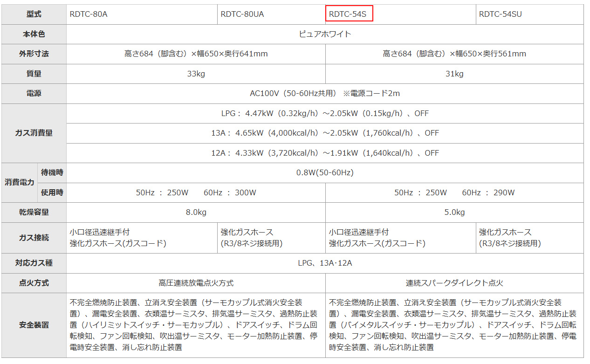Click the 33kg weight value
This screenshot has width=590, height=364.
pyautogui.click(x=196, y=74)
